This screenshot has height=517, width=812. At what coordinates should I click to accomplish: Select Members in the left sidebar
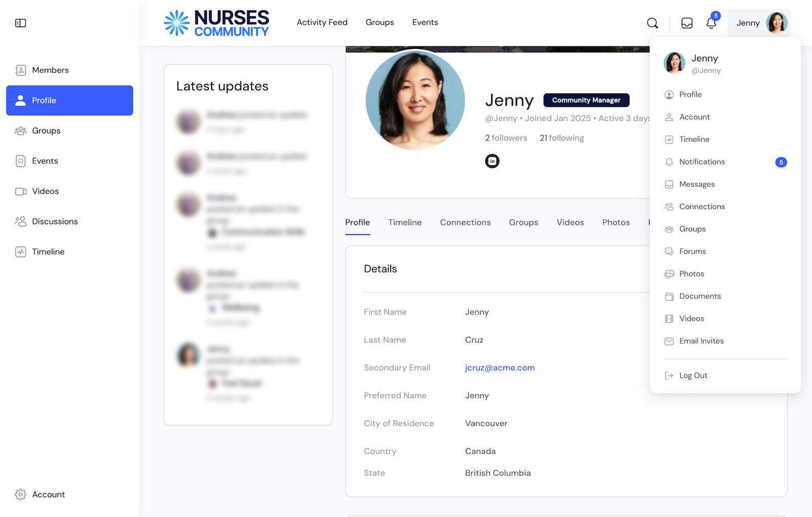[x=50, y=70]
